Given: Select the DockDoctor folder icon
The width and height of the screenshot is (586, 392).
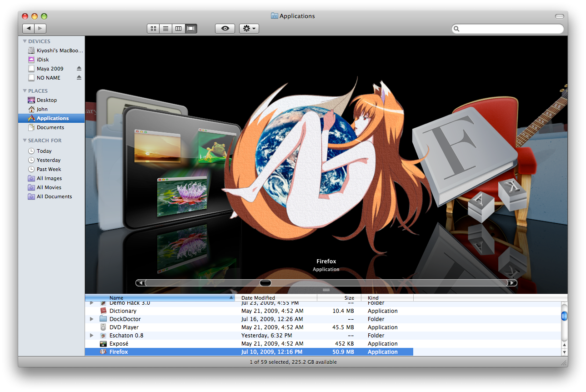Looking at the screenshot, I should pyautogui.click(x=103, y=319).
